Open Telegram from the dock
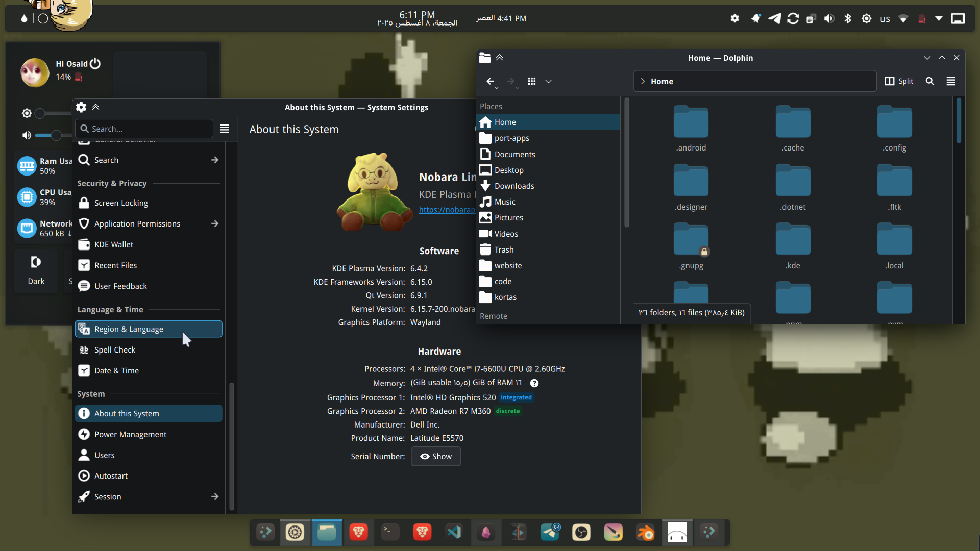 pos(550,533)
